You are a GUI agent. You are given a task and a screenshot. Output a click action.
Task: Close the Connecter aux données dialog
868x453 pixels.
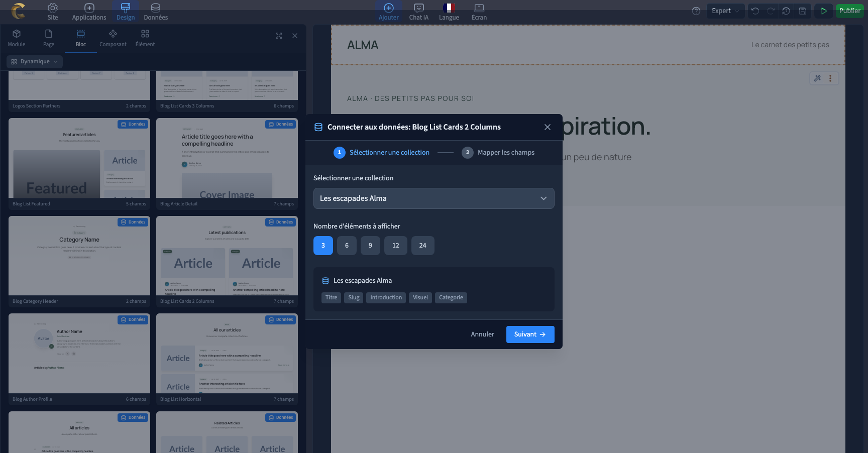tap(548, 127)
